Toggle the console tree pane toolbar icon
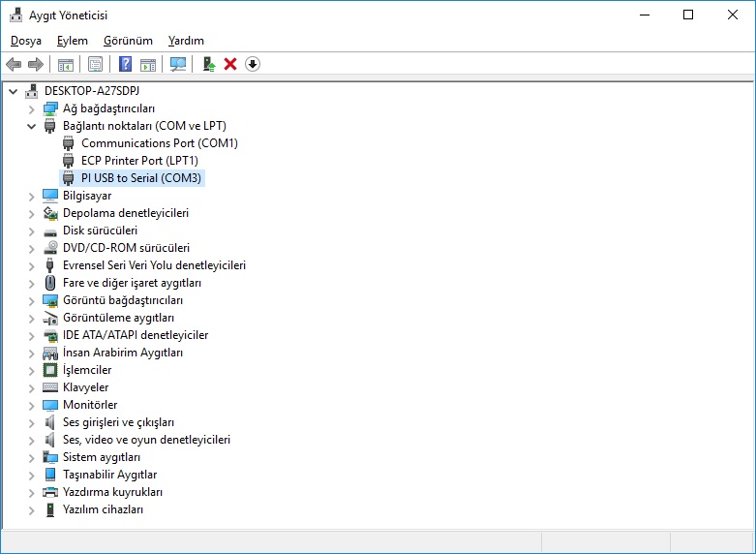Screen dimensions: 756x554 [66, 64]
